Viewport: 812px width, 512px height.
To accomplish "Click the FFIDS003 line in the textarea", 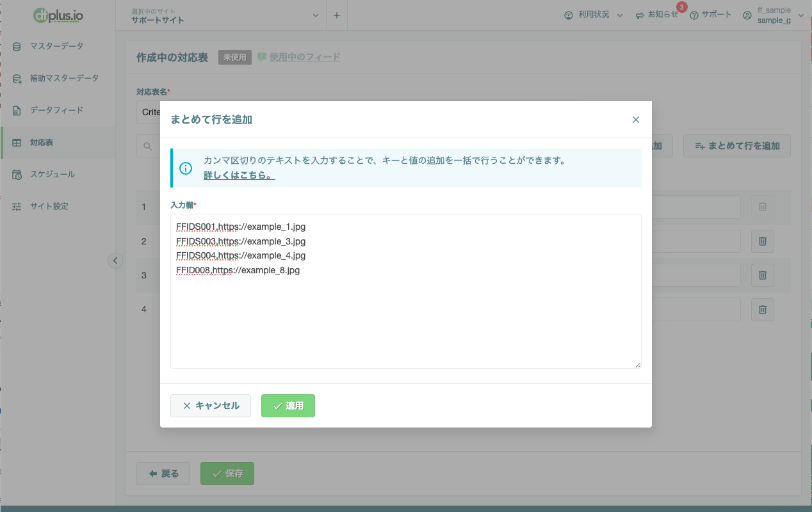I will [x=241, y=241].
